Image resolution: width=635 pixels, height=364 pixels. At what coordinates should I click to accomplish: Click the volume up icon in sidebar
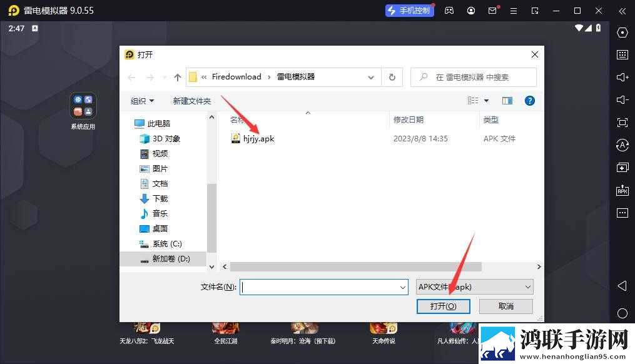tap(622, 77)
